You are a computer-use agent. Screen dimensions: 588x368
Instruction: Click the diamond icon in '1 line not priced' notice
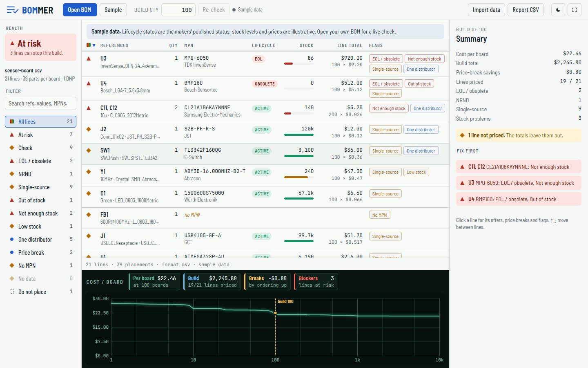(x=462, y=135)
